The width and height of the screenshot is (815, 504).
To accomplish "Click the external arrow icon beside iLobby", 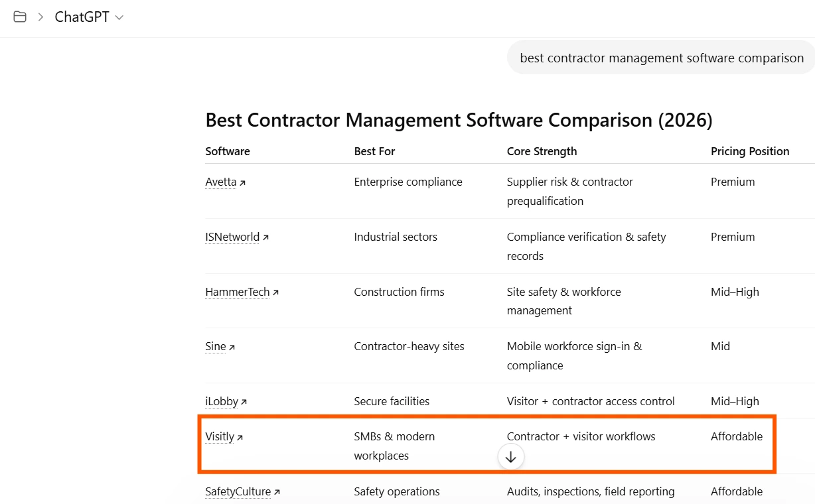I will pos(244,402).
